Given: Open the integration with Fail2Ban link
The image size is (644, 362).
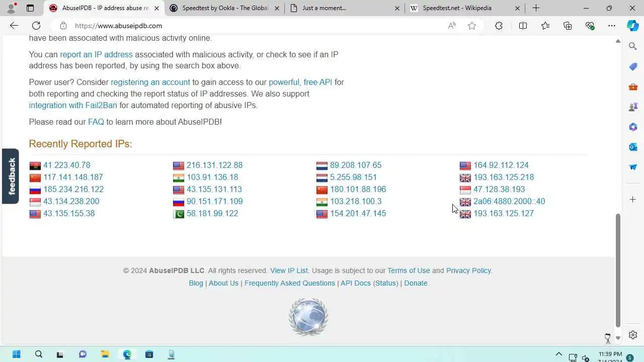Looking at the screenshot, I should coord(73,105).
